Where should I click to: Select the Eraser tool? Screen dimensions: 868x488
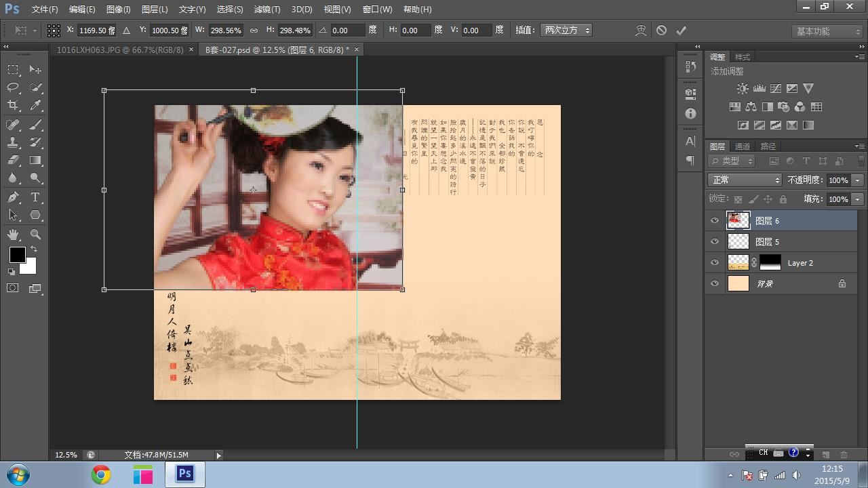(13, 161)
